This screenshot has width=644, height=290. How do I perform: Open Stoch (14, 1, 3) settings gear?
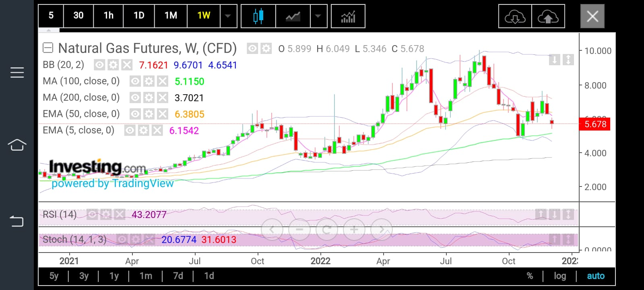tap(136, 240)
